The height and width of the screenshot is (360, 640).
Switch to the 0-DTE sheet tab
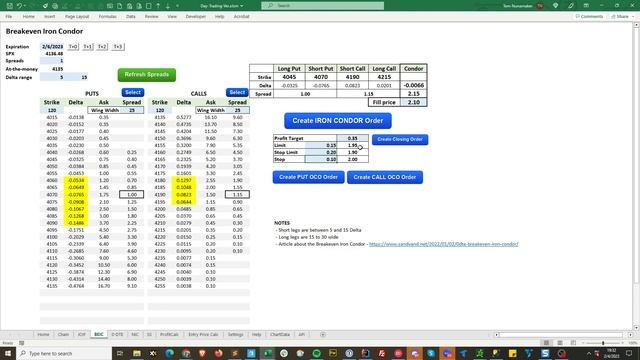click(x=117, y=335)
